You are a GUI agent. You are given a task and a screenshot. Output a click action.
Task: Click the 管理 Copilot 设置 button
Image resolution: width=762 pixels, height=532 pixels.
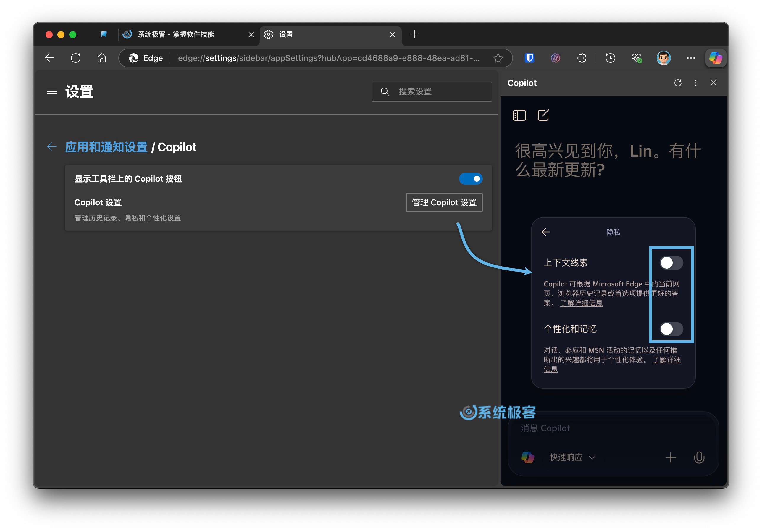click(x=444, y=202)
